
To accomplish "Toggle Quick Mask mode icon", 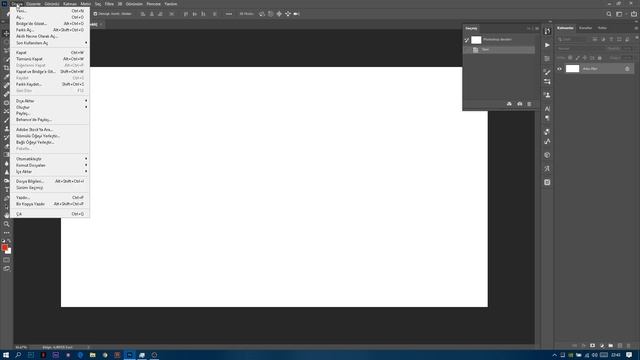I will tap(6, 260).
